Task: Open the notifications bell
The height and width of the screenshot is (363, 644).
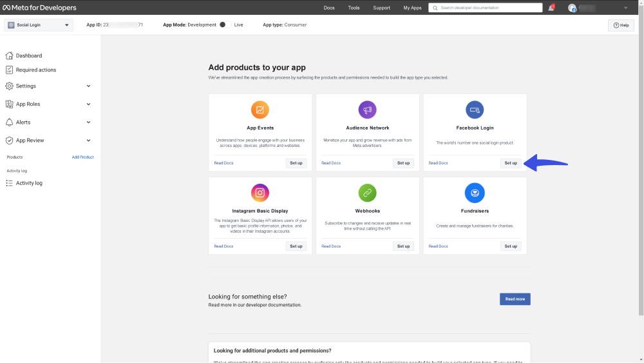Action: click(x=551, y=7)
